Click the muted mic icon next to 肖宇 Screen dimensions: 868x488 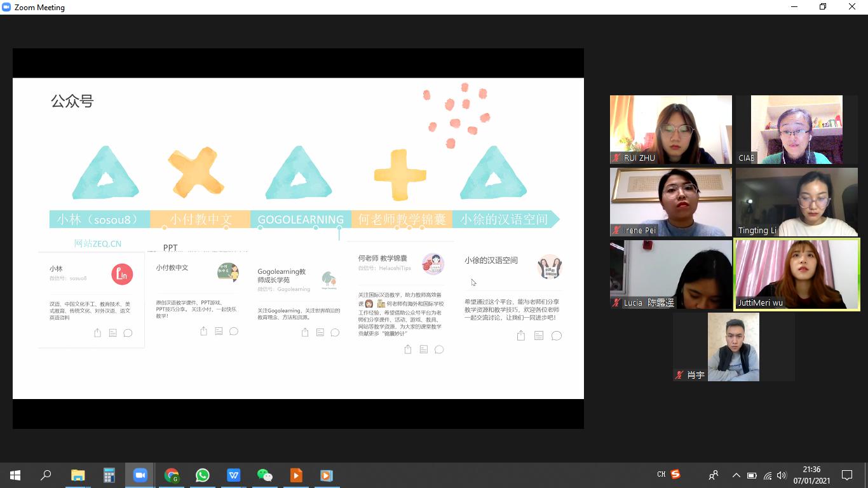(679, 376)
